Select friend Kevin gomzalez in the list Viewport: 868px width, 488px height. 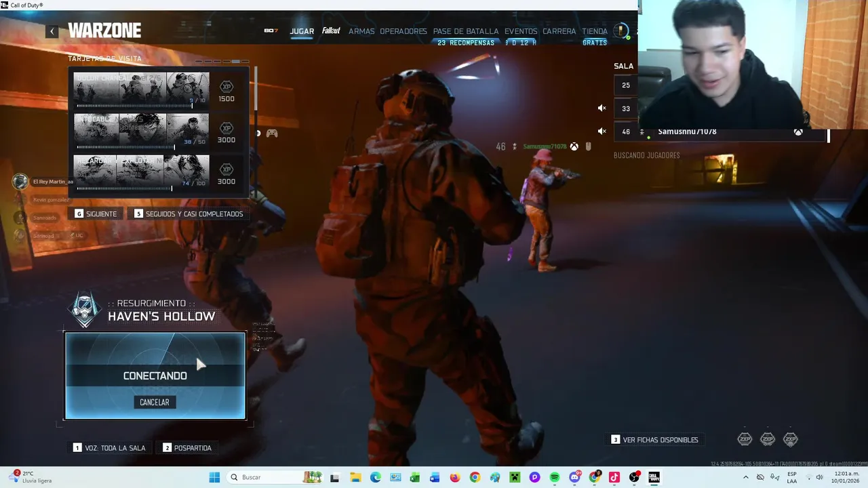50,200
